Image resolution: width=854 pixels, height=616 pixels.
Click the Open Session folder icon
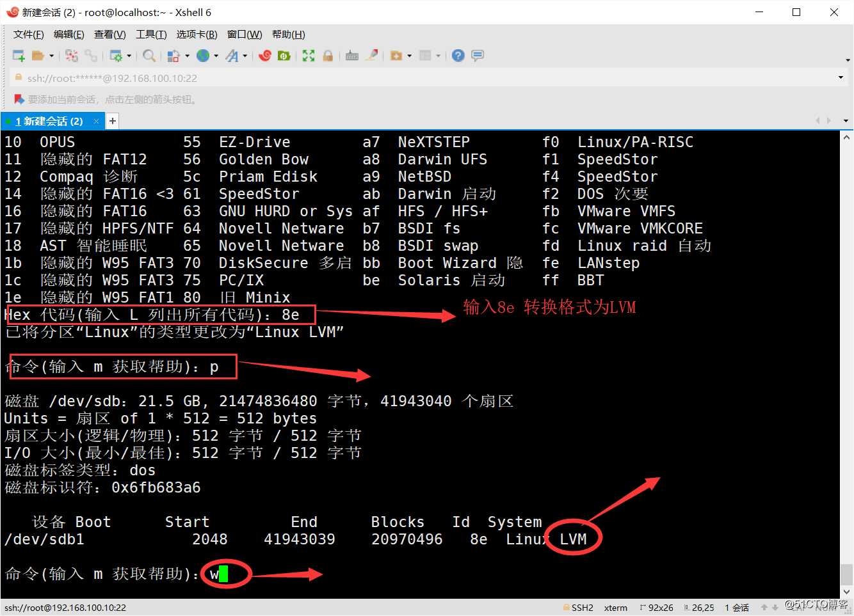point(38,56)
